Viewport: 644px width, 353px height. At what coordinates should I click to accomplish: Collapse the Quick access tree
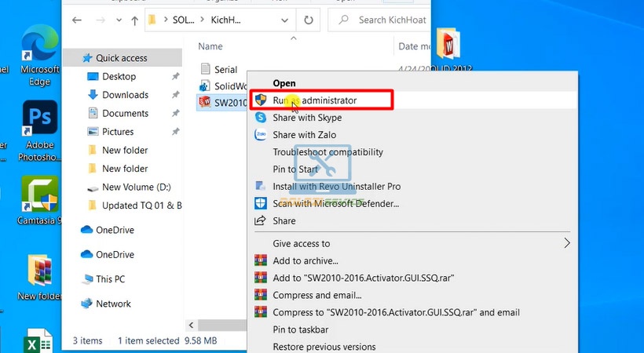pos(73,58)
